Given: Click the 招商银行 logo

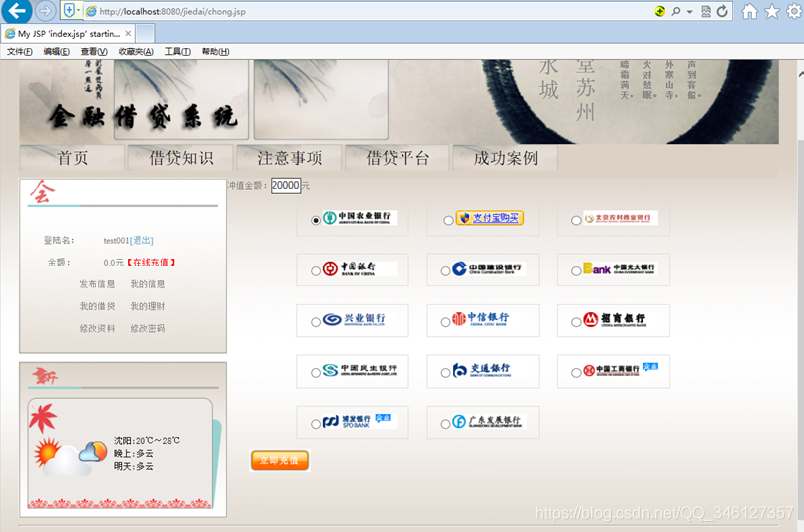Looking at the screenshot, I should [620, 319].
